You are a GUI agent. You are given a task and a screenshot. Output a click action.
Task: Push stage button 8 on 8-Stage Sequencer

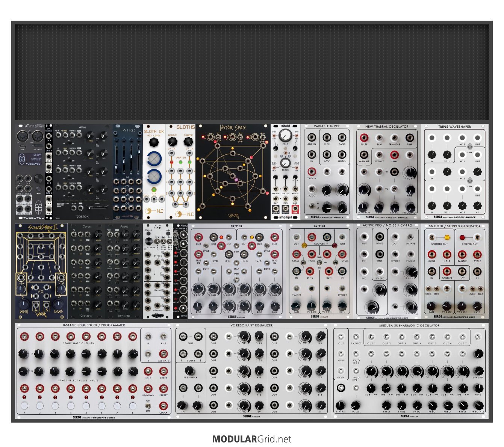pos(133,406)
